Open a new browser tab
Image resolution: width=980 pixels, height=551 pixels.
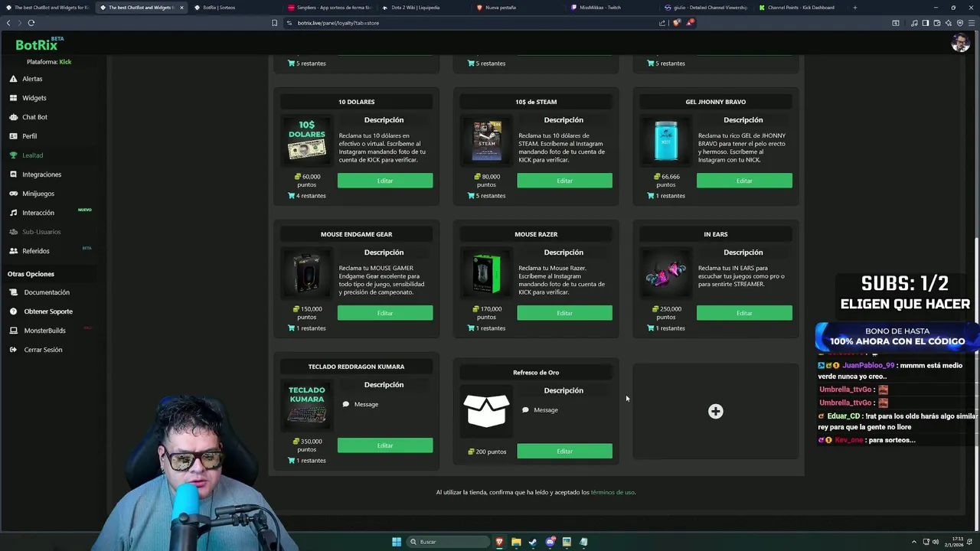[x=854, y=8]
